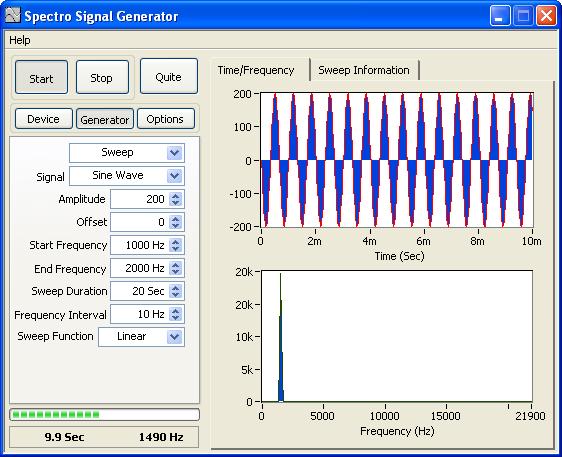Viewport: 562px width, 457px height.
Task: Click the Offset stepper arrows
Action: click(176, 222)
